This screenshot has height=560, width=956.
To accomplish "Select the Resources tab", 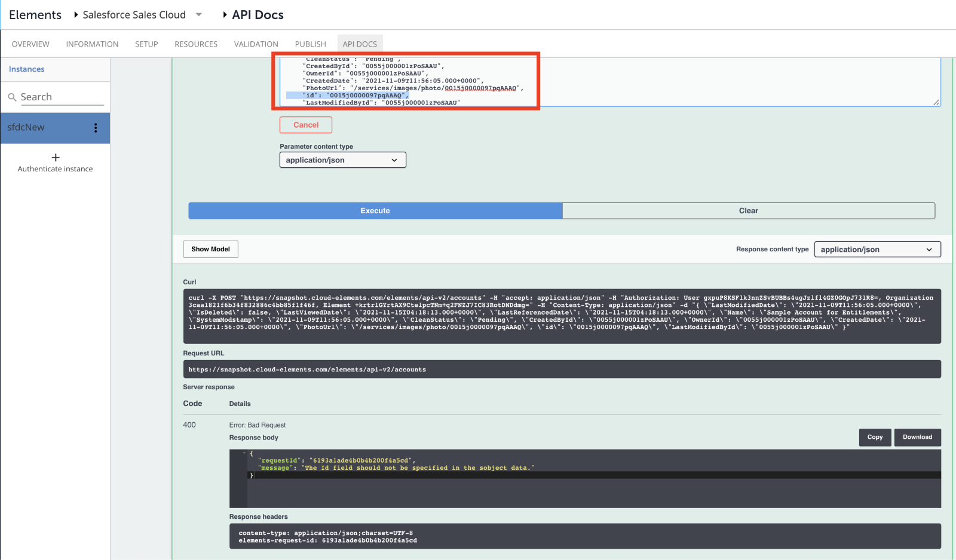I will click(196, 44).
